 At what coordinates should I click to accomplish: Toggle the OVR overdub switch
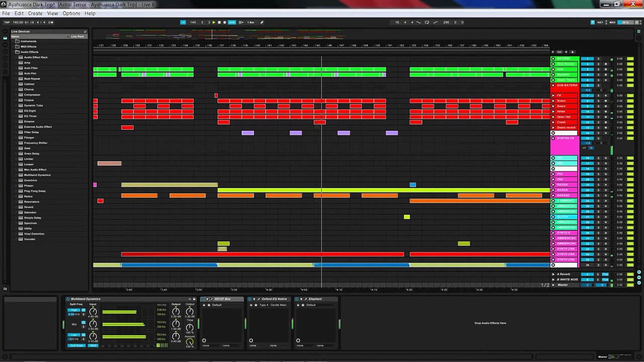(x=232, y=22)
